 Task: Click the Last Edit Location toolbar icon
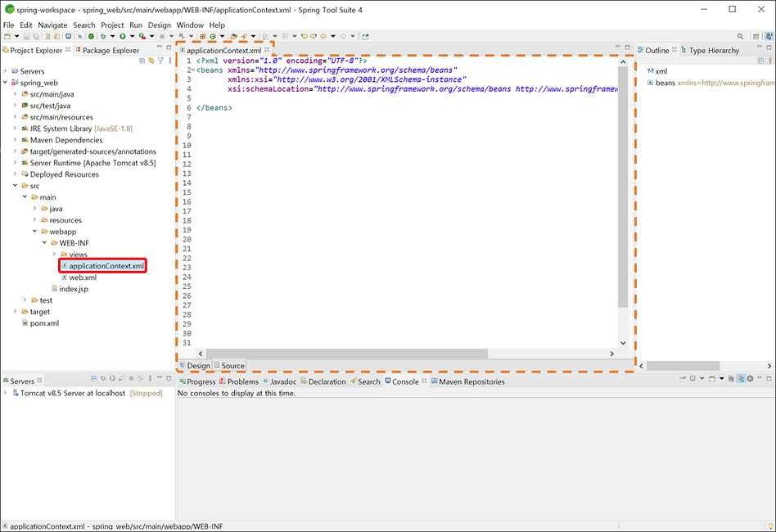[305, 36]
